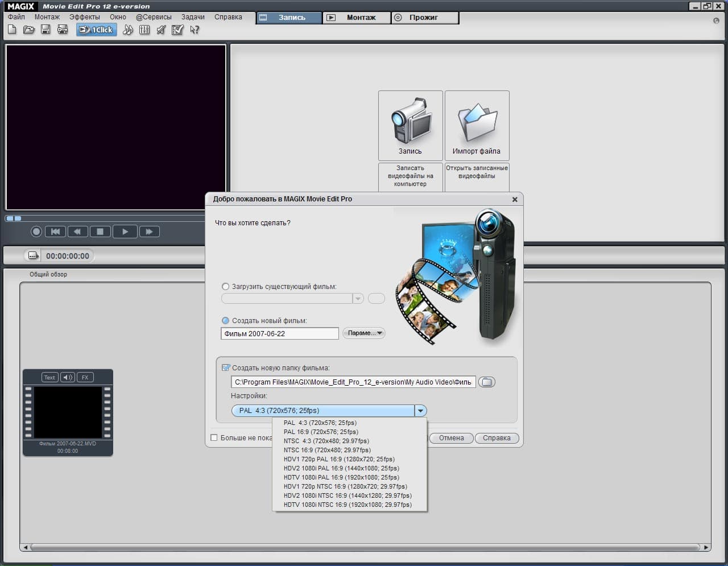The height and width of the screenshot is (566, 728).
Task: Click the play button under preview monitor
Action: coord(125,232)
